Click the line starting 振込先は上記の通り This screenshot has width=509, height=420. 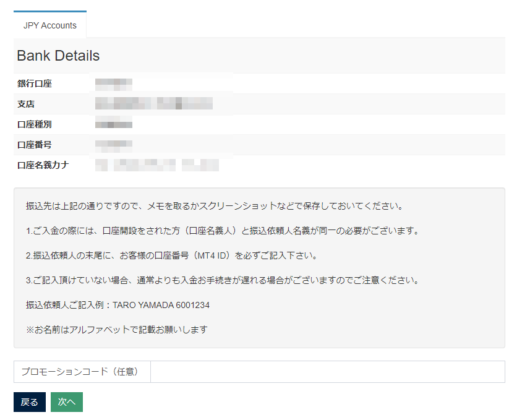click(215, 206)
